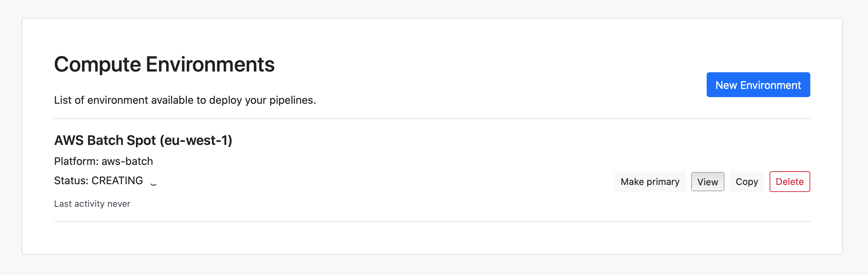The height and width of the screenshot is (275, 868).
Task: Select the AWS Batch Spot (eu-west-1) title
Action: 143,140
